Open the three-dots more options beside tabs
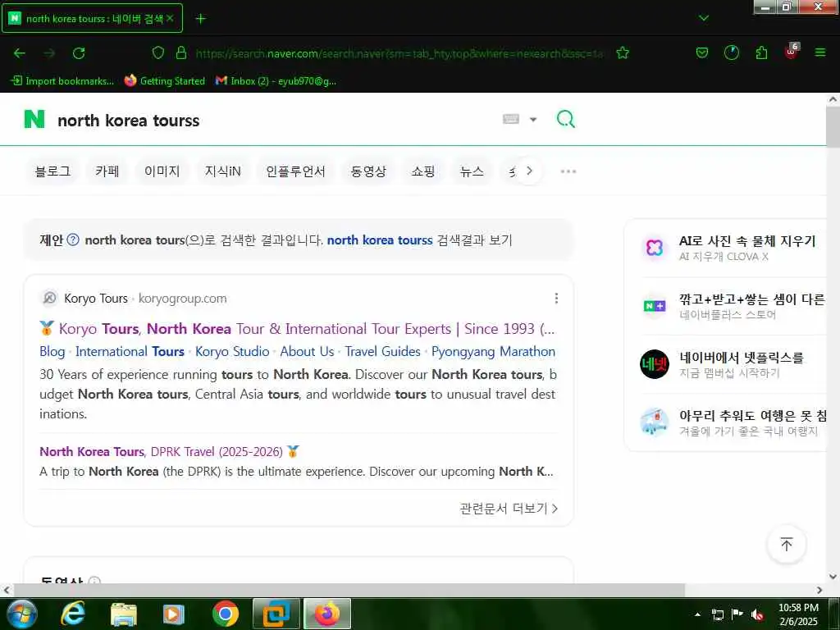 coord(568,171)
